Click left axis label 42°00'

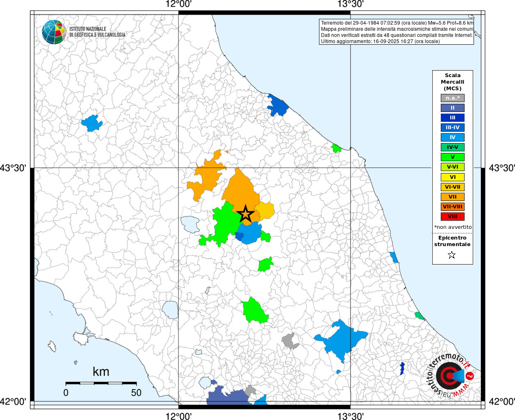coord(13,402)
